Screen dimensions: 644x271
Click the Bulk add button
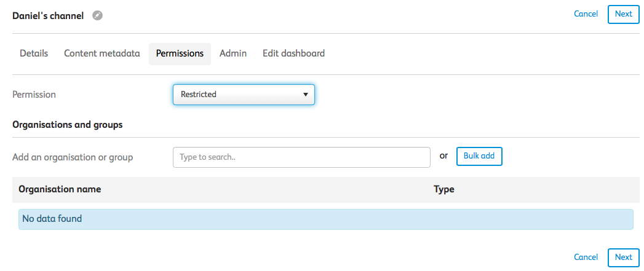click(x=479, y=156)
